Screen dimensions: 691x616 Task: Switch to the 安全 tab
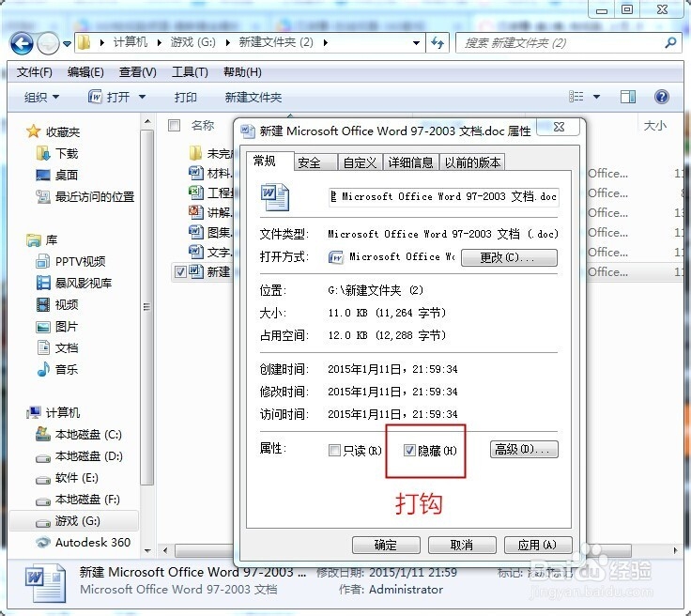(315, 162)
